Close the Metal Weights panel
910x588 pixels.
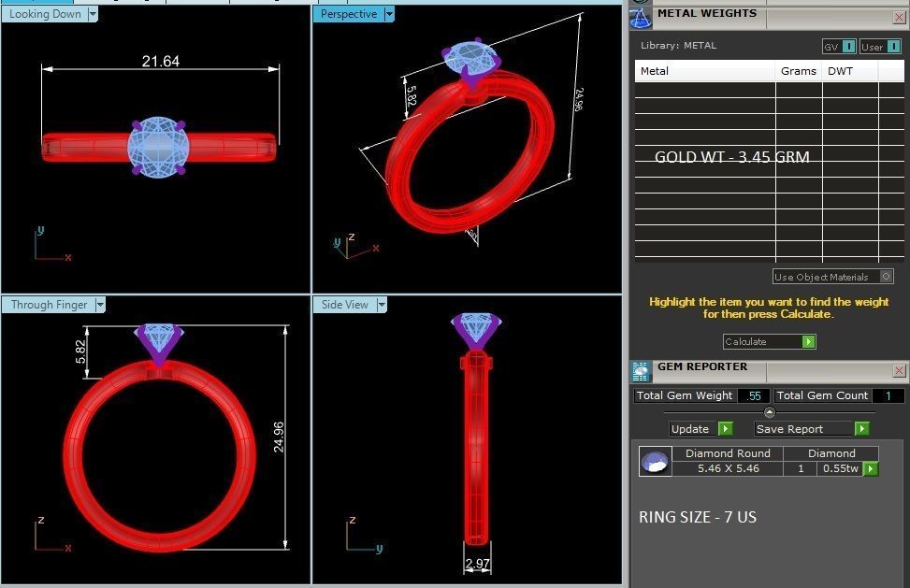[x=899, y=18]
